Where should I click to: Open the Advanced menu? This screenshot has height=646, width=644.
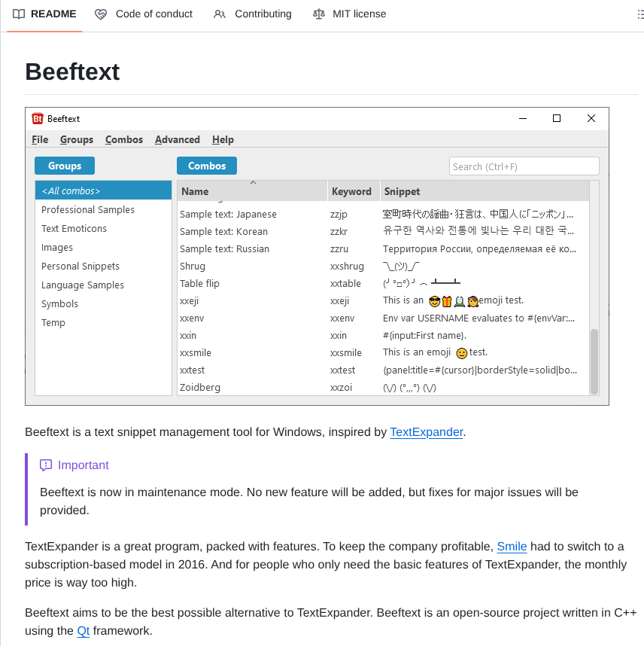[177, 139]
